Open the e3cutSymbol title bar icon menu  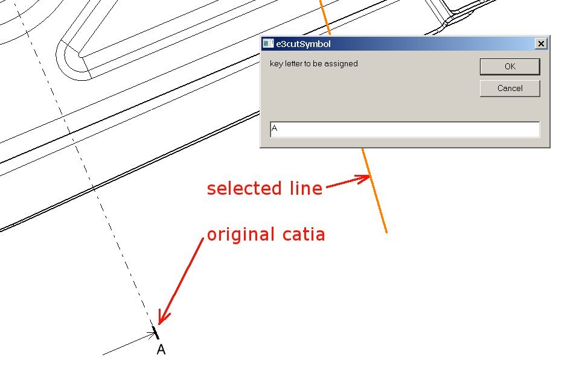tap(268, 43)
